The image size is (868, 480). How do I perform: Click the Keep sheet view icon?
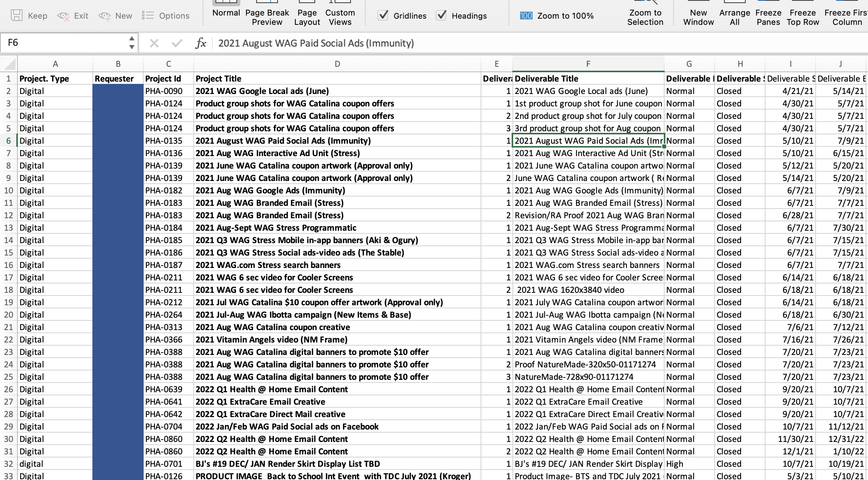point(17,16)
